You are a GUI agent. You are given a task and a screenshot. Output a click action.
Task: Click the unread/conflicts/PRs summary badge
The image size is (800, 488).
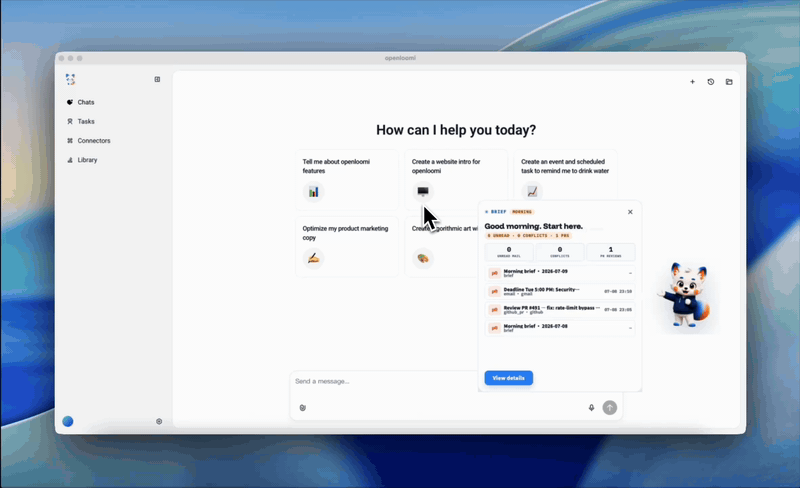(528, 236)
